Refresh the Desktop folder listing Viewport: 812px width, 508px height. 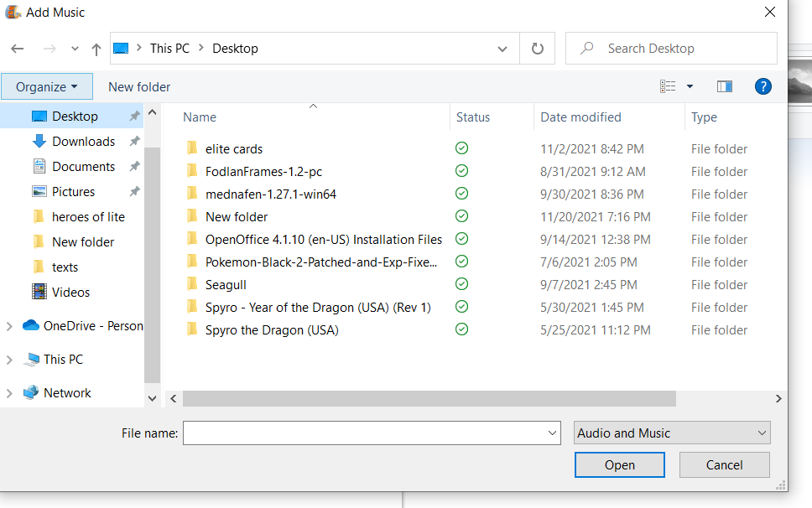[538, 49]
